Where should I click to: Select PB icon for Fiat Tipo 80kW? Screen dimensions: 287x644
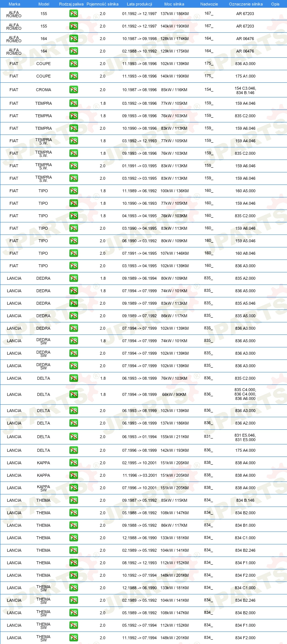click(x=73, y=241)
